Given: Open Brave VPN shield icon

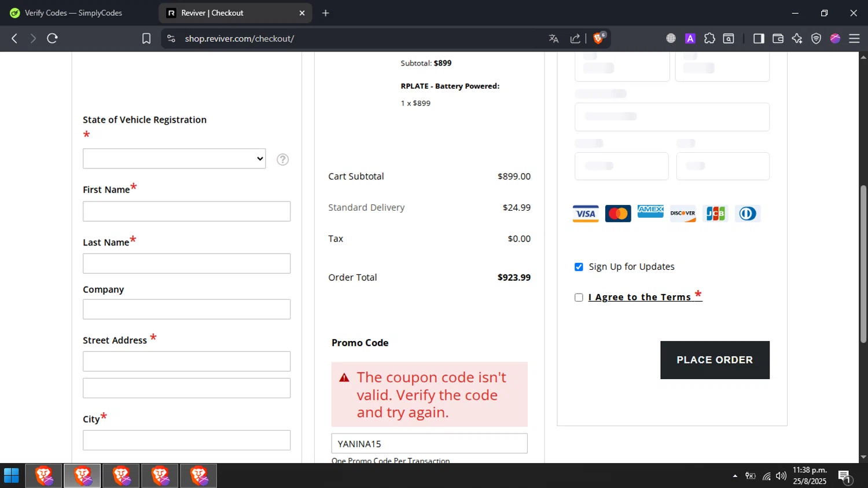Looking at the screenshot, I should tap(816, 38).
